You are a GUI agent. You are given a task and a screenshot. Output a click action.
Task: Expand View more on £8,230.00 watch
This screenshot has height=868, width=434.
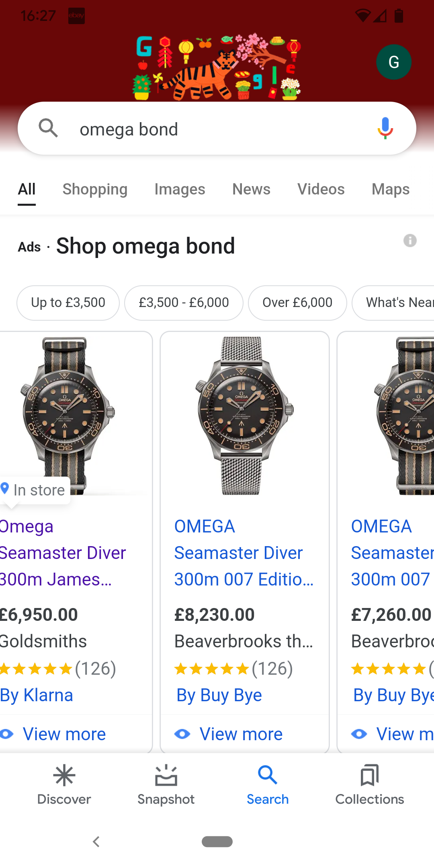coord(240,734)
